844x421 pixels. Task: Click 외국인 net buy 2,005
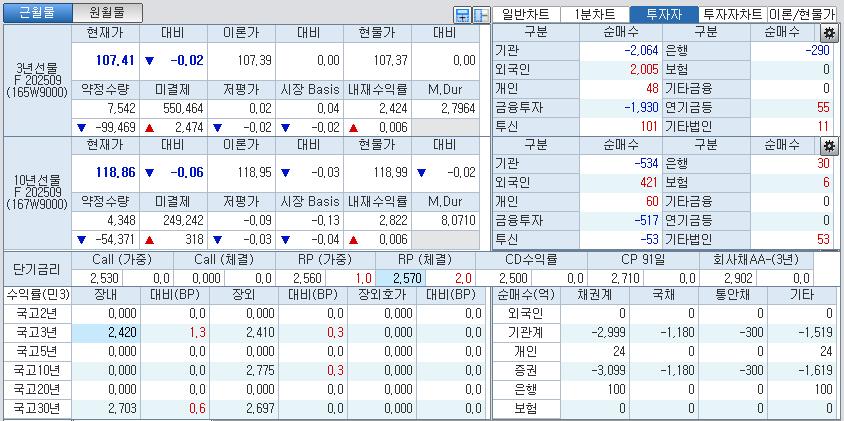643,69
